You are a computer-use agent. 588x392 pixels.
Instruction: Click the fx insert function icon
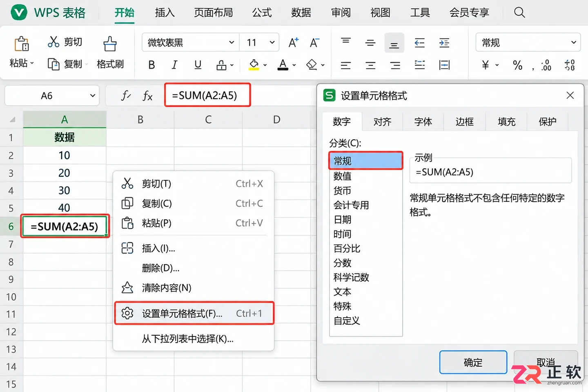click(147, 96)
